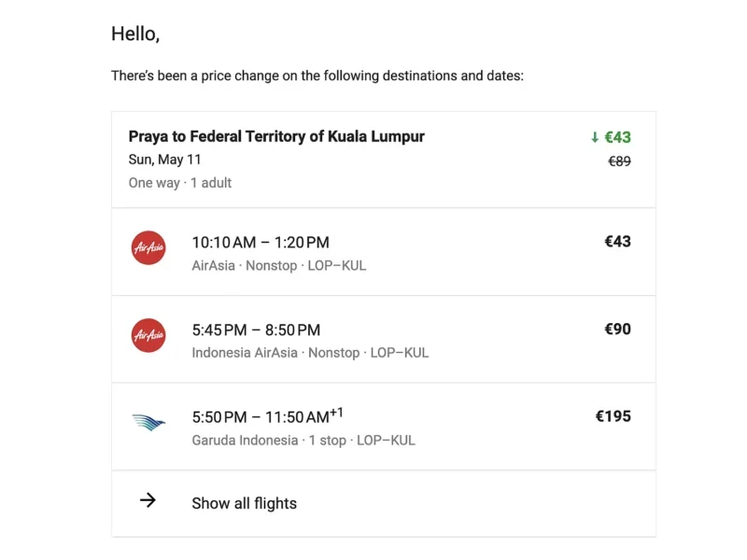Click the Indonesia AirAsia logo icon

pos(148,335)
